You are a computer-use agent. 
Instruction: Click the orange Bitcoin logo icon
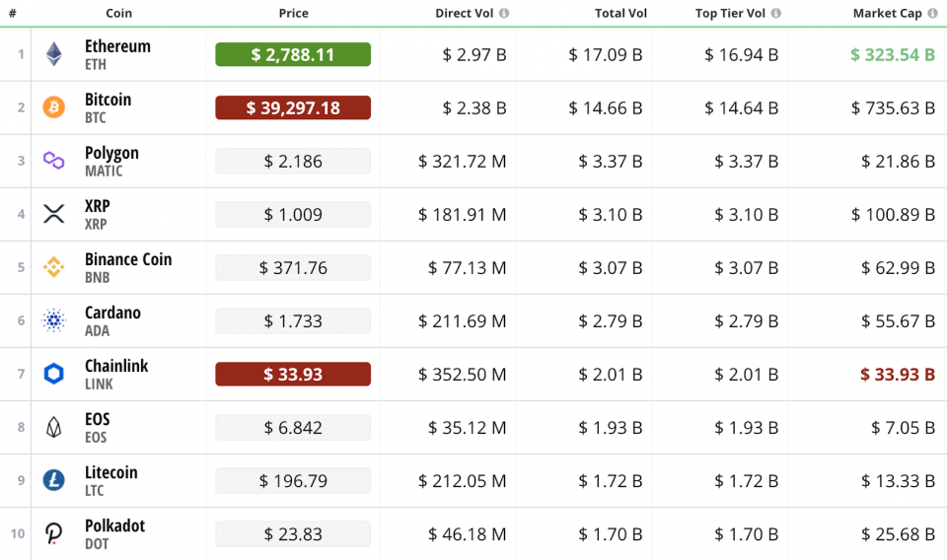coord(53,107)
